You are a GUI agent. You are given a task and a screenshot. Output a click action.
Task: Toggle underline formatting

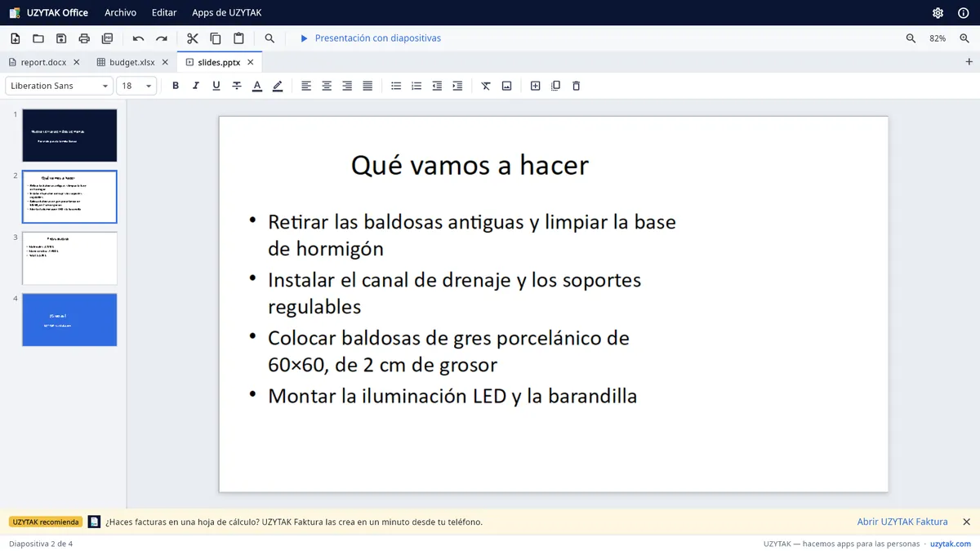click(x=216, y=86)
